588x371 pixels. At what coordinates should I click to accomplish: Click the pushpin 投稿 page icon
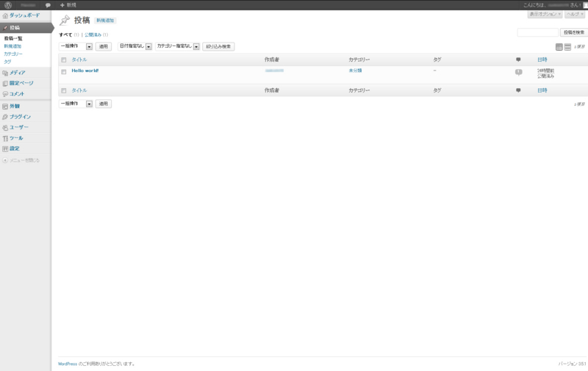click(x=65, y=20)
